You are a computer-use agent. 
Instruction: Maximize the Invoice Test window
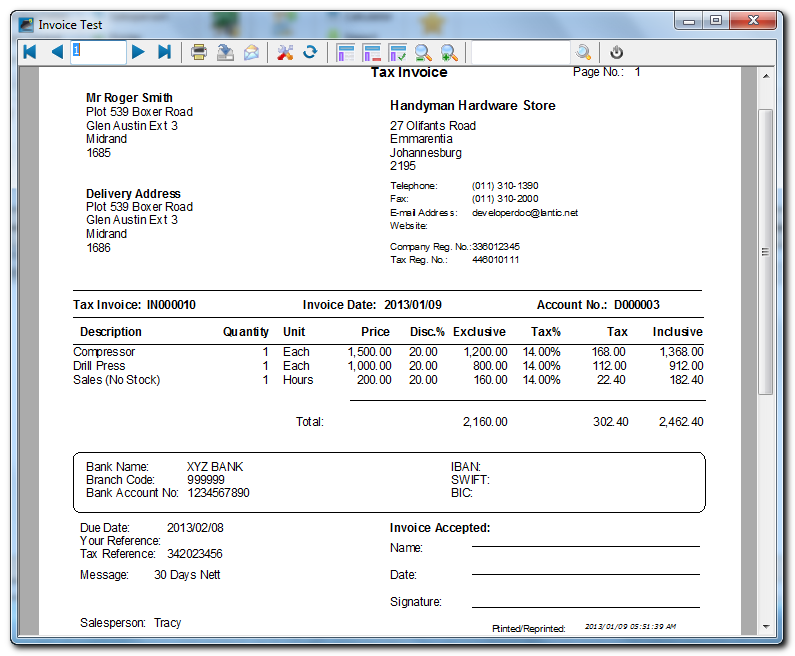716,20
